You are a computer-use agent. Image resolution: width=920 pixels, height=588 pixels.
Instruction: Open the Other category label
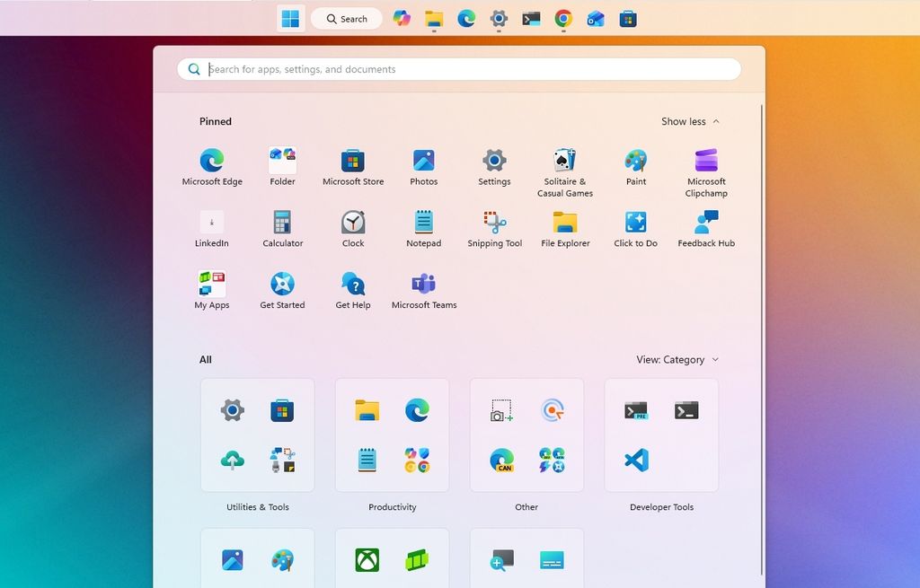(x=526, y=507)
